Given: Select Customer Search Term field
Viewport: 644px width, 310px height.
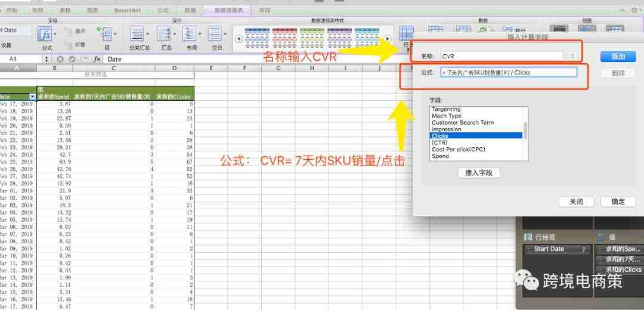Looking at the screenshot, I should tap(463, 123).
